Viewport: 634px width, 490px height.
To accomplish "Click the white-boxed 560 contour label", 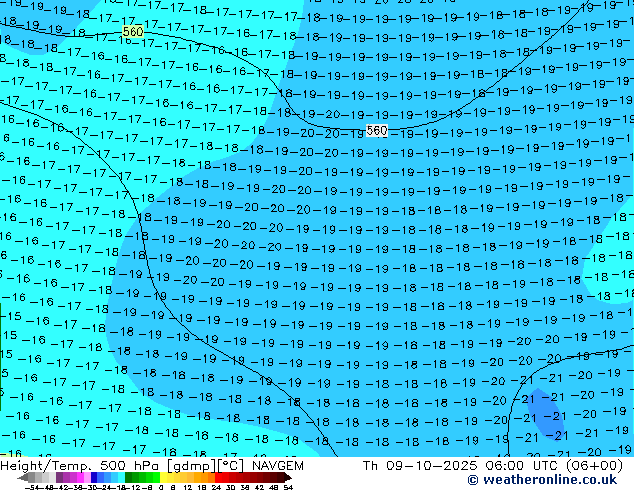I will [376, 131].
